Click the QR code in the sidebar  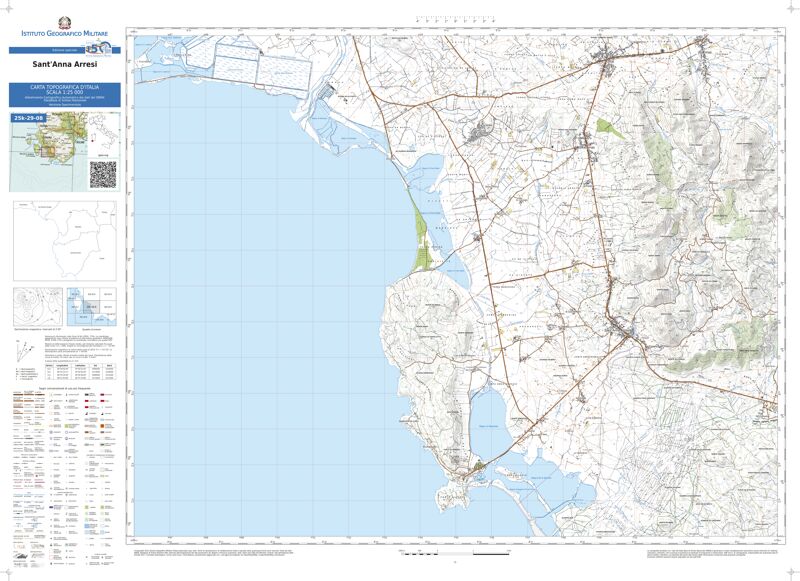(104, 173)
